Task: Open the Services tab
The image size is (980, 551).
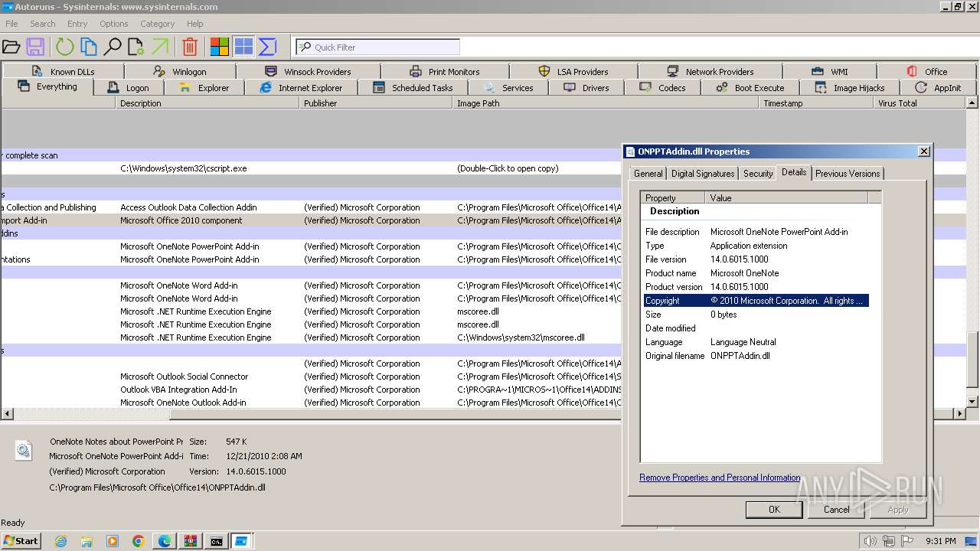Action: (508, 88)
